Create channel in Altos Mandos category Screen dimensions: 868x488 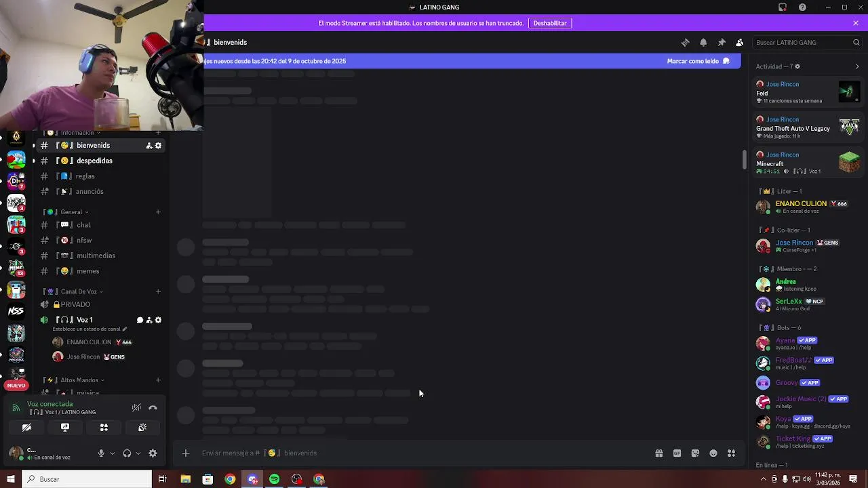click(x=158, y=380)
